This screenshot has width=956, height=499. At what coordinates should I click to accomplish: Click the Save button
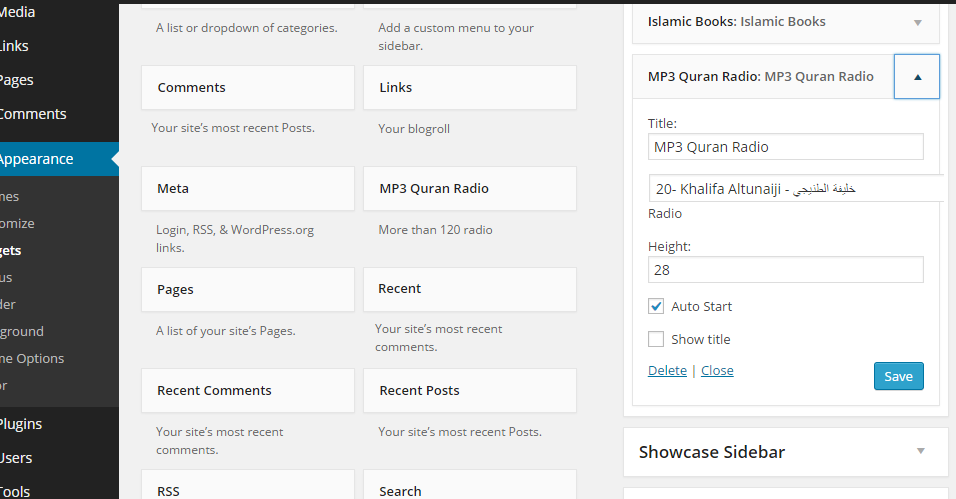[x=899, y=376]
